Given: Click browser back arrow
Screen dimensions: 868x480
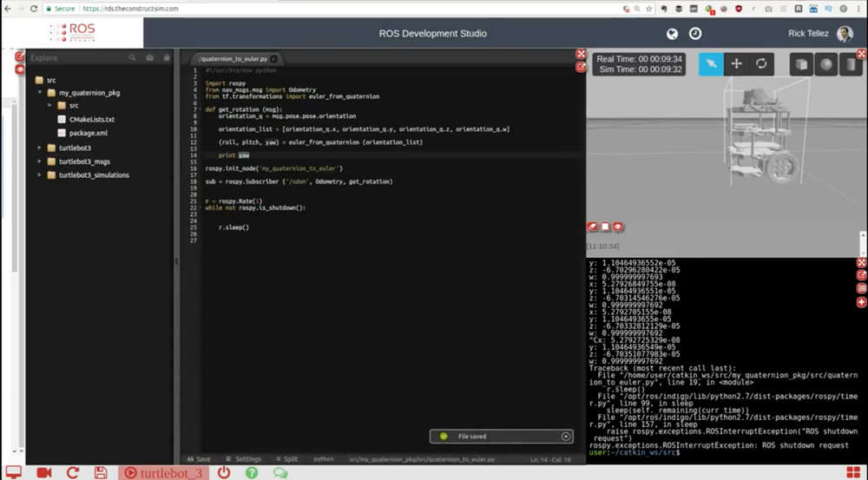Looking at the screenshot, I should (7, 9).
